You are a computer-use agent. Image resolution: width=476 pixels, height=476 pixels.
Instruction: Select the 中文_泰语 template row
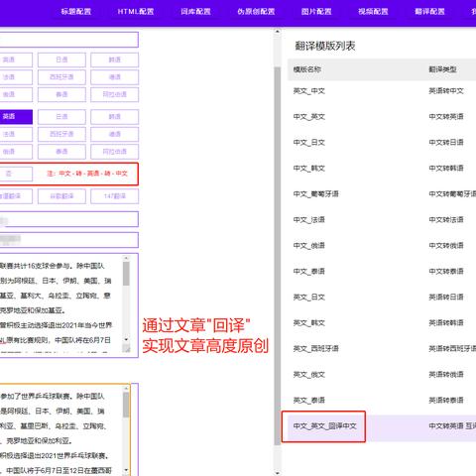[382, 272]
